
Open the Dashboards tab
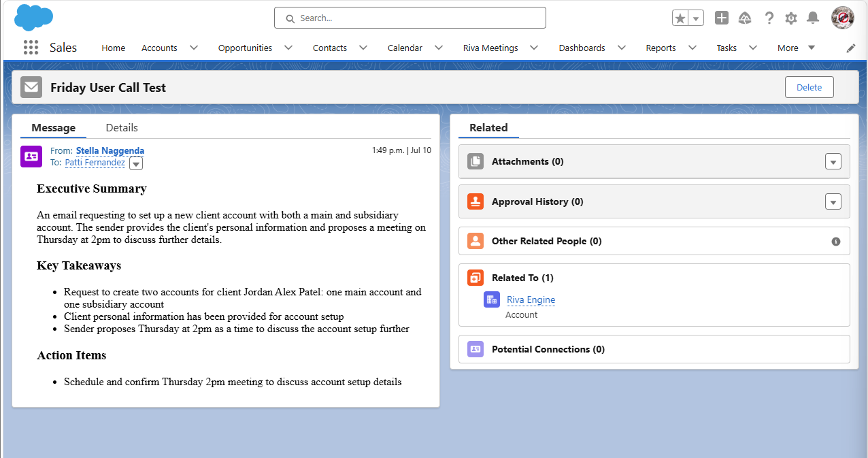coord(582,48)
